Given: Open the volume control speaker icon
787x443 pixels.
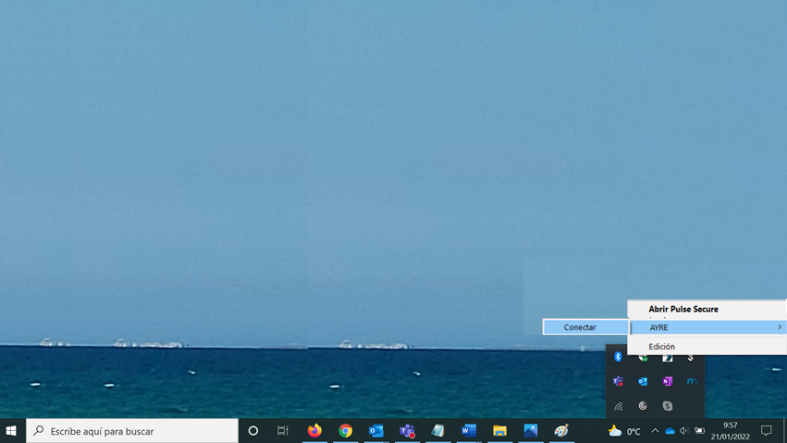Looking at the screenshot, I should [684, 431].
